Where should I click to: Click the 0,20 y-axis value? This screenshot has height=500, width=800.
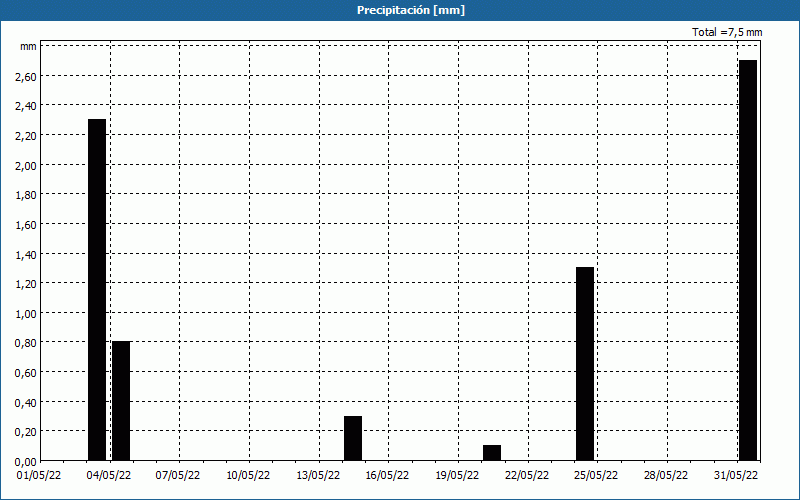coord(27,432)
